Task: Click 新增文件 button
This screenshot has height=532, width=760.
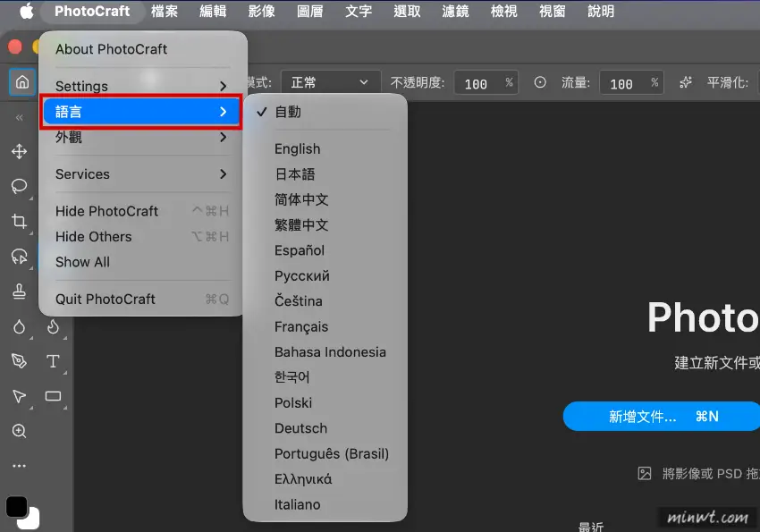Action: [x=662, y=416]
